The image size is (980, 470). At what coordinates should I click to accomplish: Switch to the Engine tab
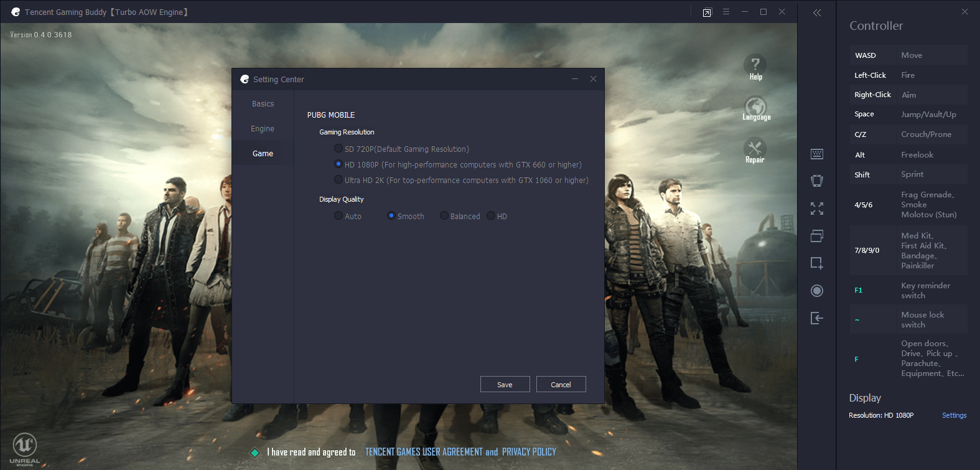[x=263, y=129]
